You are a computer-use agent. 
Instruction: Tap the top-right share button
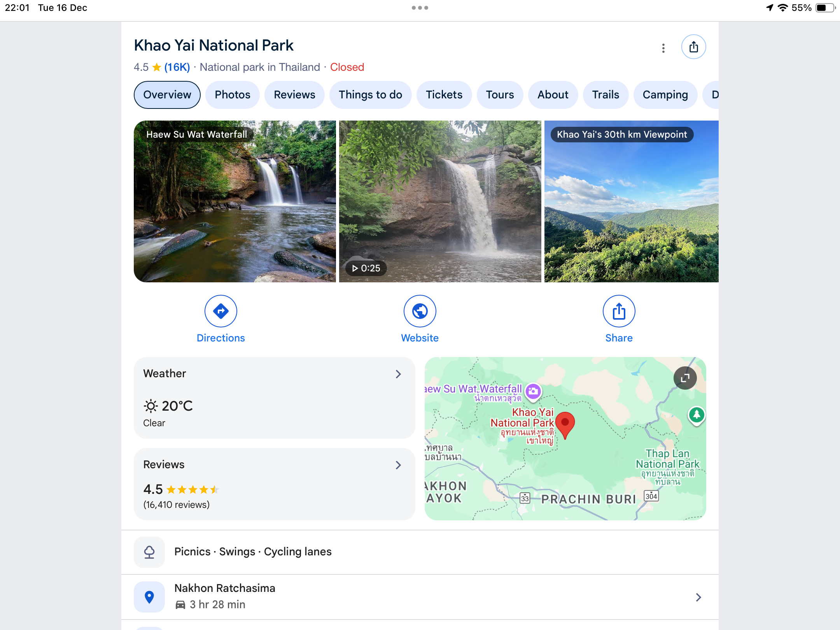pyautogui.click(x=693, y=47)
